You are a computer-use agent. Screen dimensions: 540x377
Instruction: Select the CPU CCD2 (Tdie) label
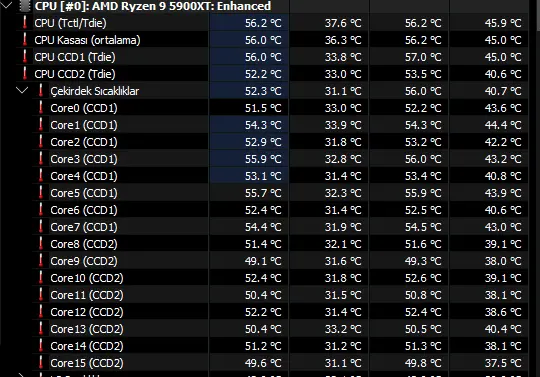pyautogui.click(x=75, y=74)
